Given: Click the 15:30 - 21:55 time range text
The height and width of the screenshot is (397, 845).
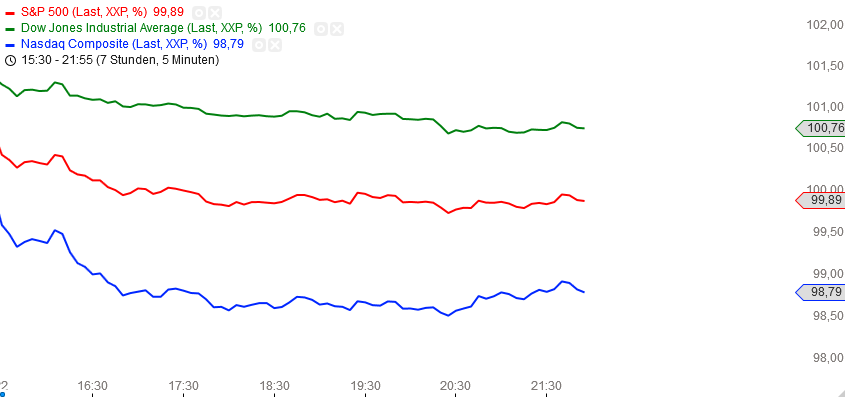Looking at the screenshot, I should pos(120,60).
